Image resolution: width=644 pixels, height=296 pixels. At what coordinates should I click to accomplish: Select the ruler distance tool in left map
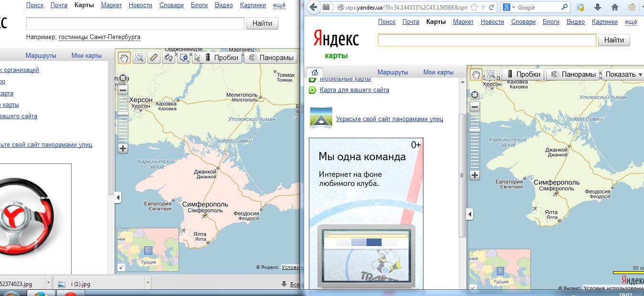click(154, 58)
